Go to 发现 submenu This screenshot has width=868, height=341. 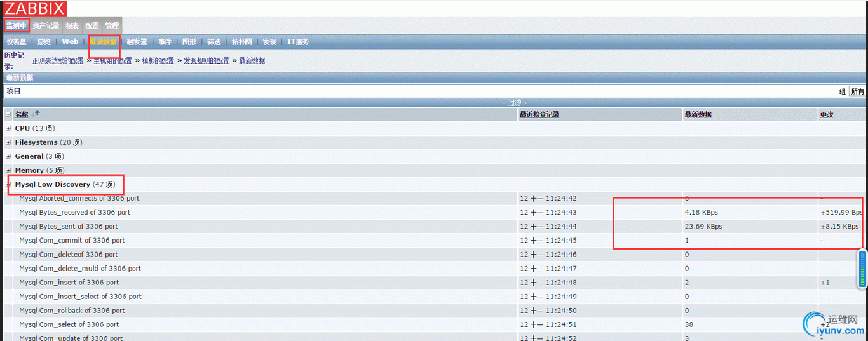point(269,42)
